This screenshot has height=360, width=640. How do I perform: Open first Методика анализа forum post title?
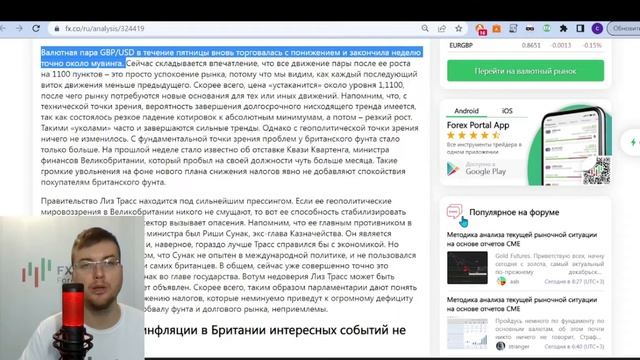pyautogui.click(x=522, y=239)
